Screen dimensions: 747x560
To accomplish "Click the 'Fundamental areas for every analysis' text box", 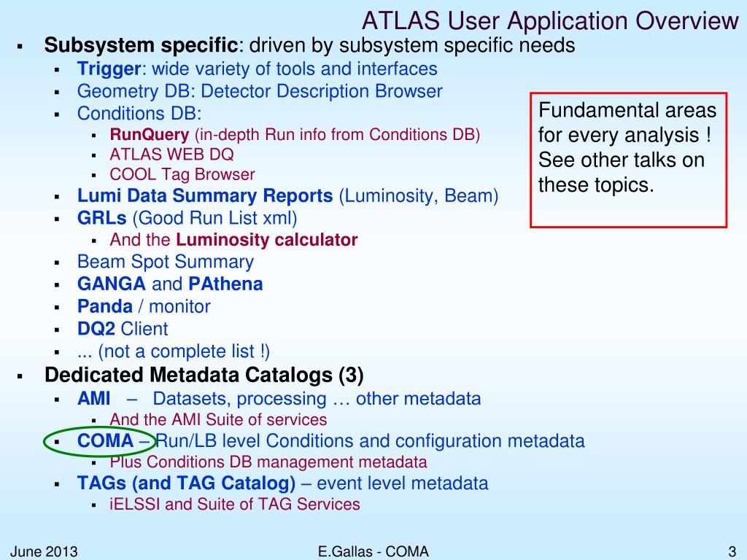I will (628, 160).
